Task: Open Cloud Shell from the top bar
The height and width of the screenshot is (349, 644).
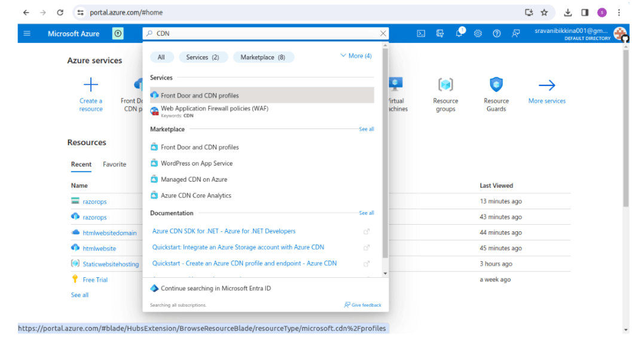Action: pyautogui.click(x=421, y=33)
